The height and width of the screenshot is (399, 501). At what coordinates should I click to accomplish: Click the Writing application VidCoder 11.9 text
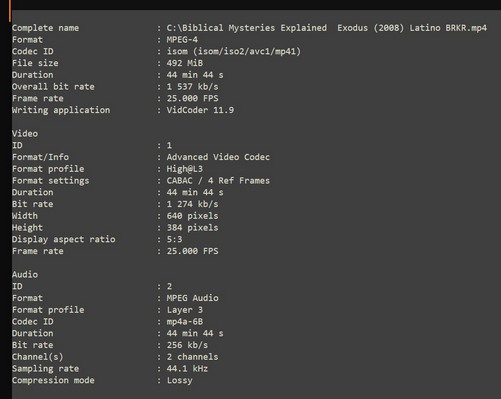pyautogui.click(x=200, y=110)
